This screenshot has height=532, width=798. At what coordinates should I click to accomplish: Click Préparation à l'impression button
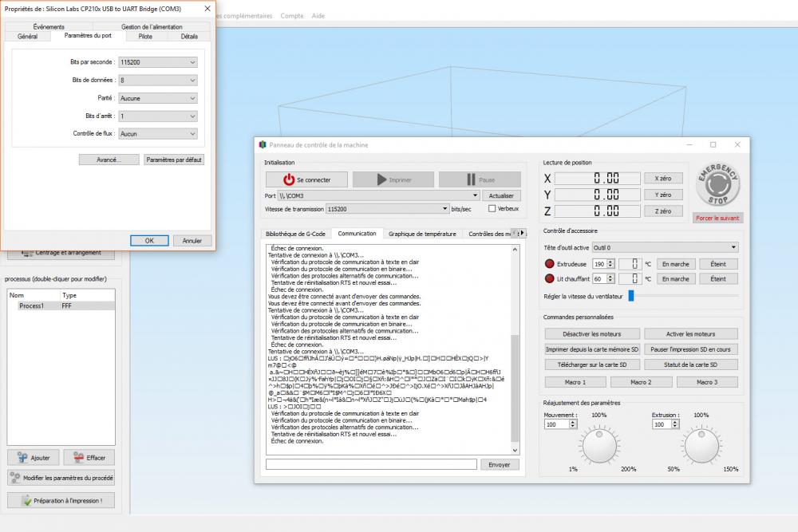click(x=61, y=500)
